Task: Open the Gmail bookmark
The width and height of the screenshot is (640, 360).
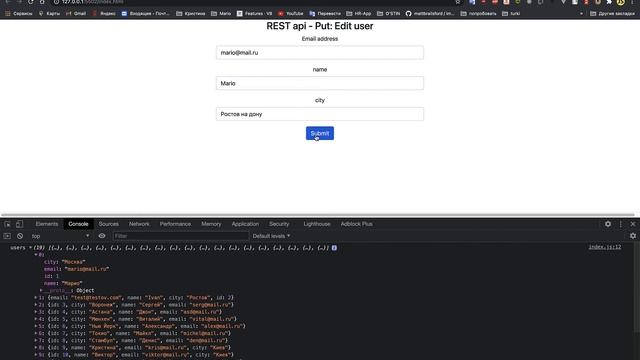Action: (76, 13)
